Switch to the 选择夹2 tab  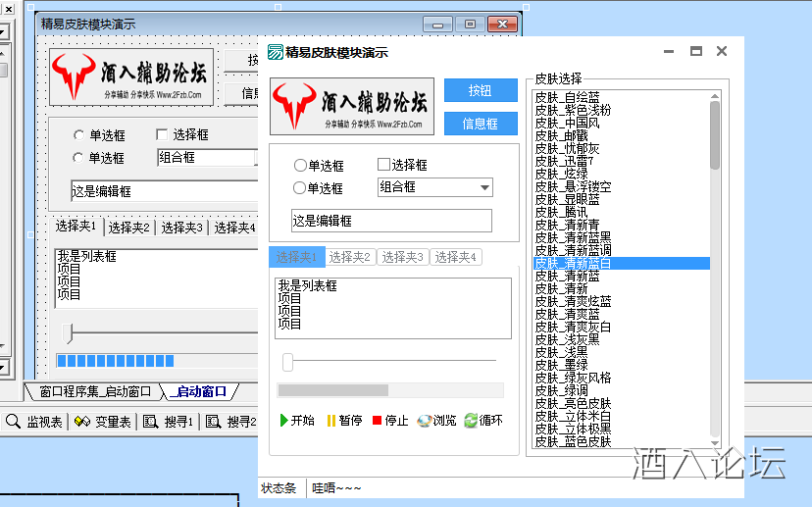350,257
